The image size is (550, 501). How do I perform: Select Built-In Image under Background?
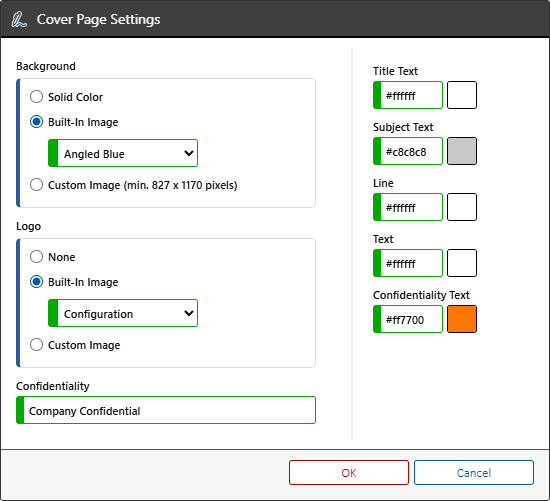pyautogui.click(x=36, y=122)
